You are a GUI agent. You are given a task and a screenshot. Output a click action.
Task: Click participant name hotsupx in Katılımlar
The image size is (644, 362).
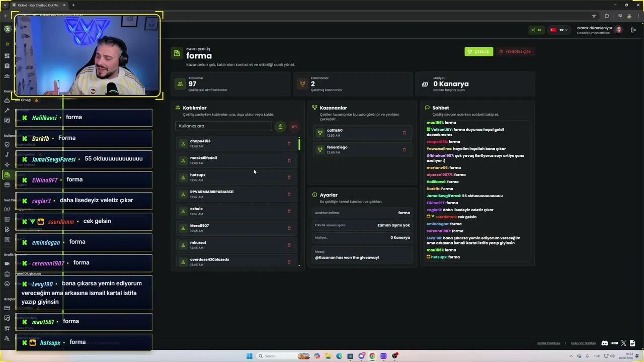click(198, 175)
